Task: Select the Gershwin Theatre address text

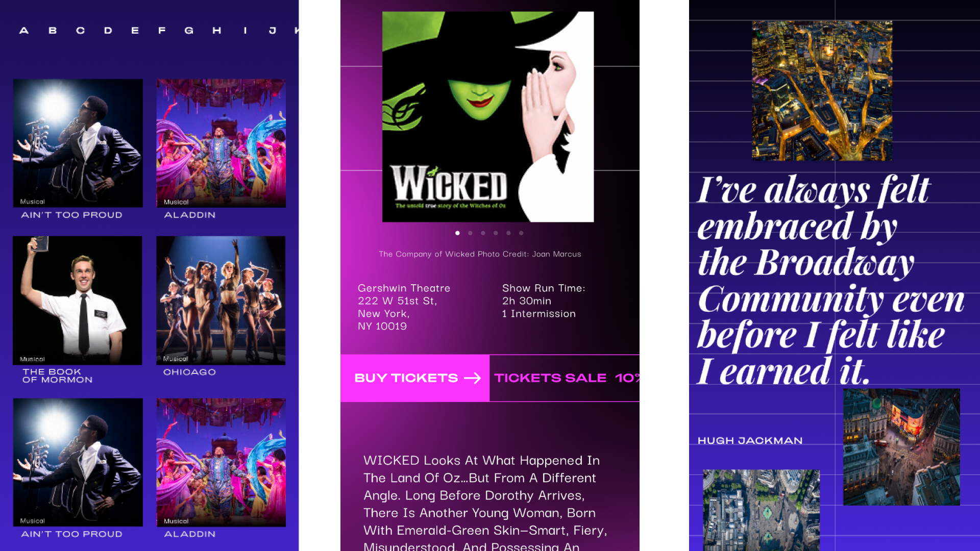Action: click(404, 307)
